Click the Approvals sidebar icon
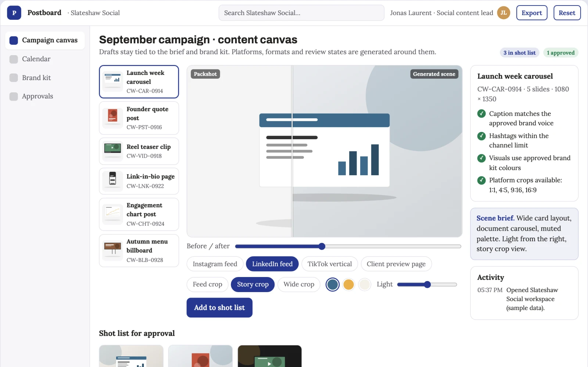Viewport: 588px width, 367px height. pyautogui.click(x=14, y=96)
